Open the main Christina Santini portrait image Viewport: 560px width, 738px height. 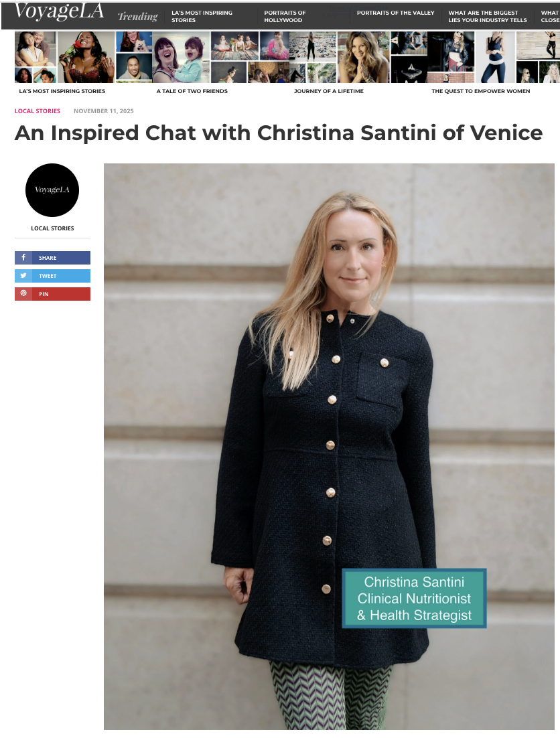(329, 446)
